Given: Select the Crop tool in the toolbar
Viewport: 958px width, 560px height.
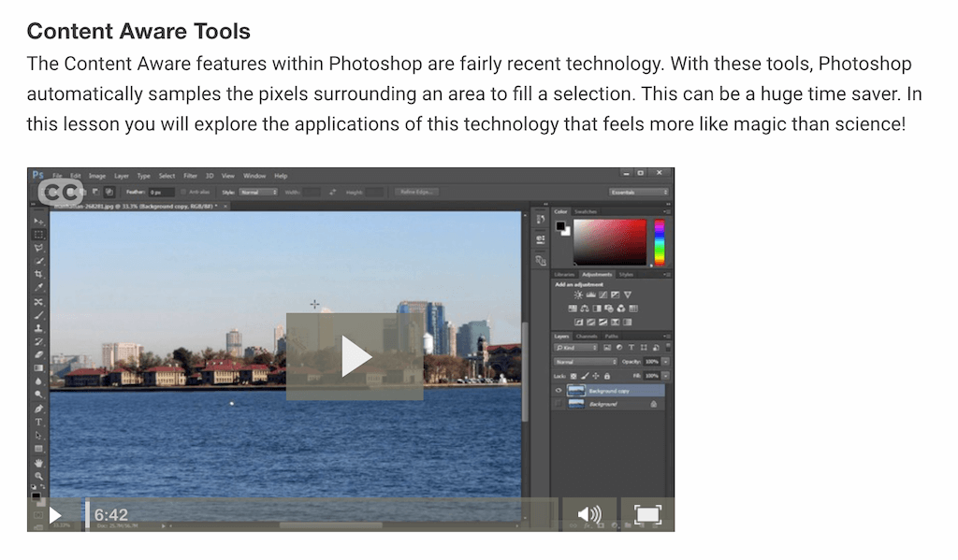Looking at the screenshot, I should point(38,274).
